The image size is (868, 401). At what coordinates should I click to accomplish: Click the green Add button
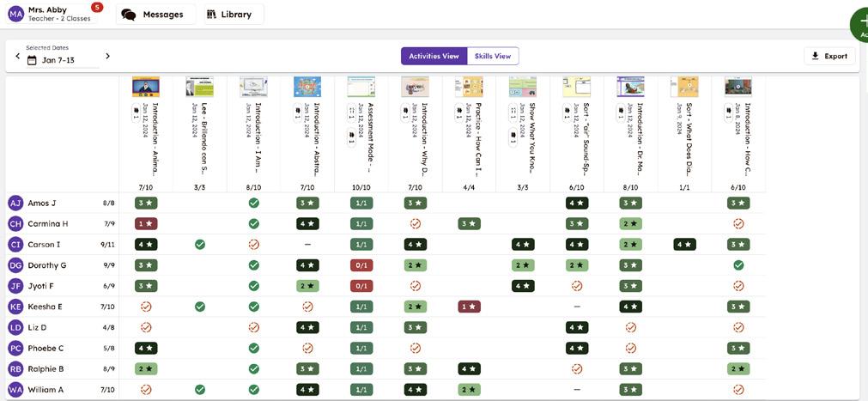859,24
